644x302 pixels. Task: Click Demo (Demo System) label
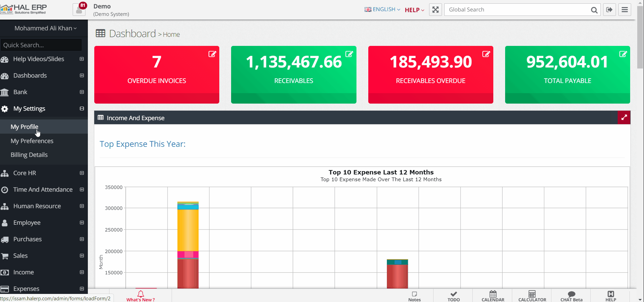click(111, 10)
